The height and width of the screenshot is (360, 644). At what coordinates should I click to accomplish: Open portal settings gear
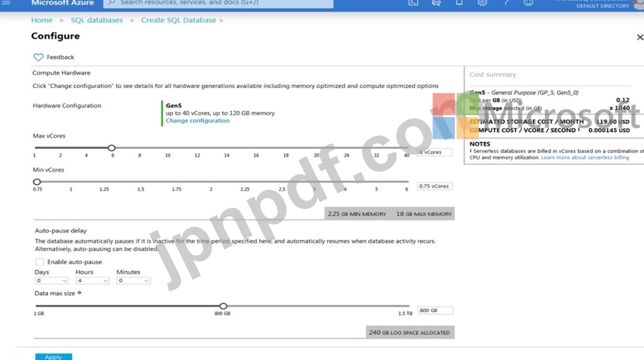click(x=482, y=3)
